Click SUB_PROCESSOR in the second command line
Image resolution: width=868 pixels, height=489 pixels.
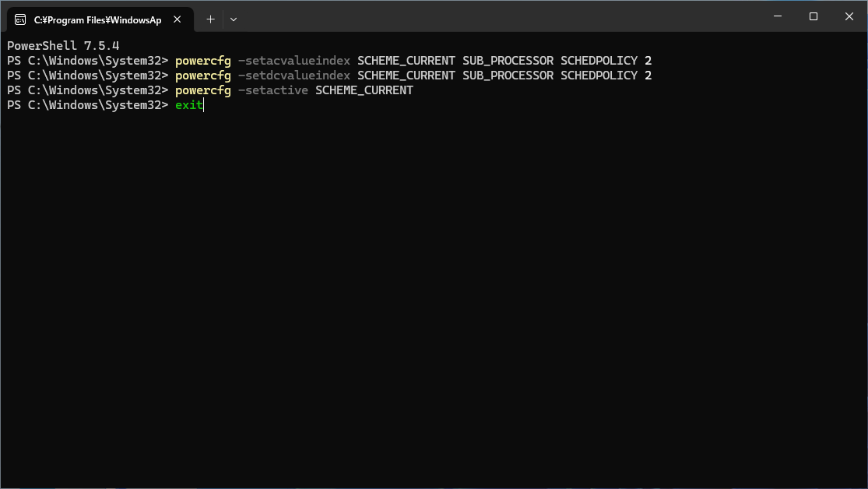508,76
